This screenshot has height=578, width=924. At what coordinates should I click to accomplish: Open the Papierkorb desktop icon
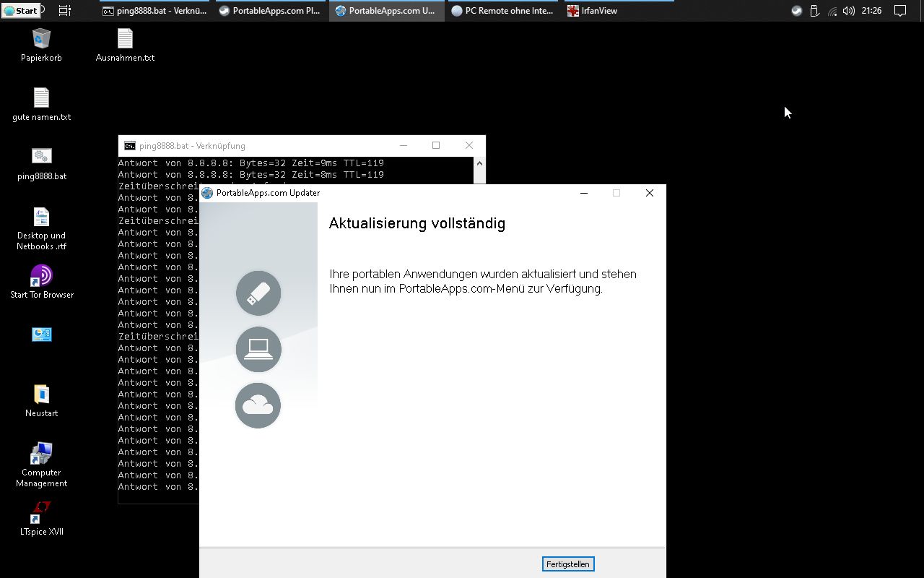(41, 45)
